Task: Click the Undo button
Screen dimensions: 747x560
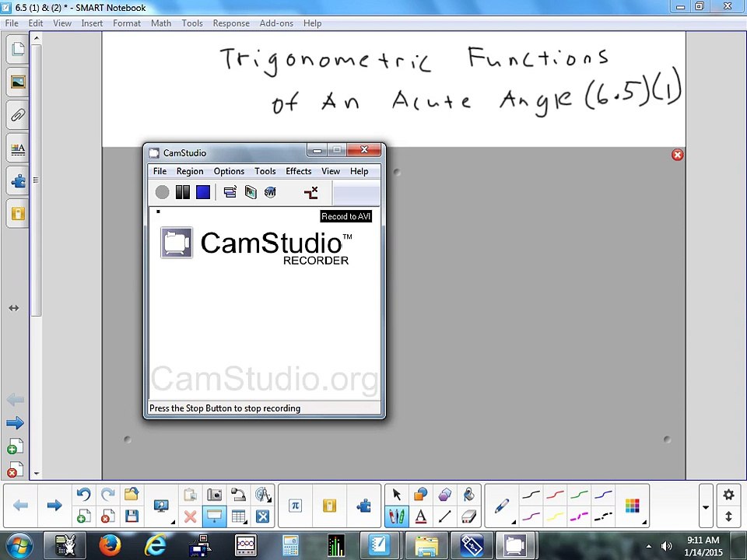Action: point(84,495)
